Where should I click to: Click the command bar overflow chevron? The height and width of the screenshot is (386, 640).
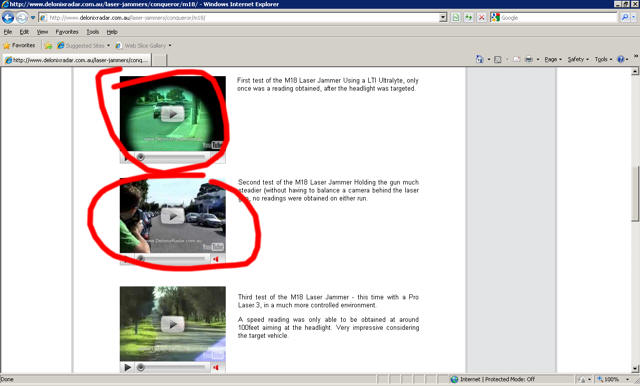636,56
